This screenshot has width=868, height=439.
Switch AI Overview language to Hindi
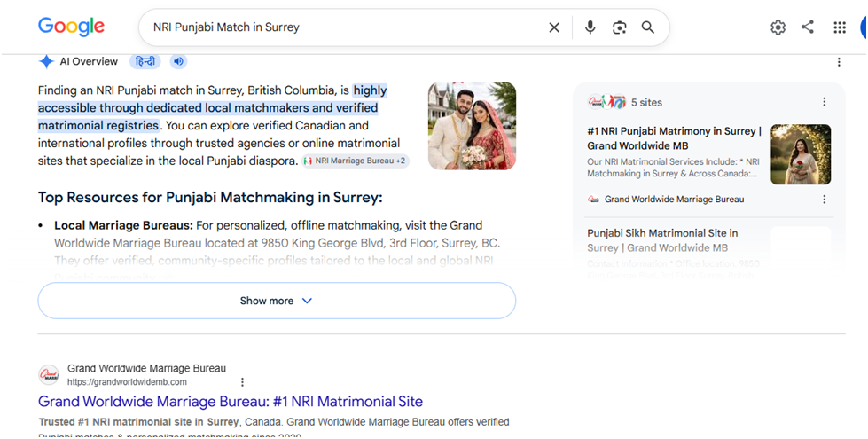pos(145,61)
